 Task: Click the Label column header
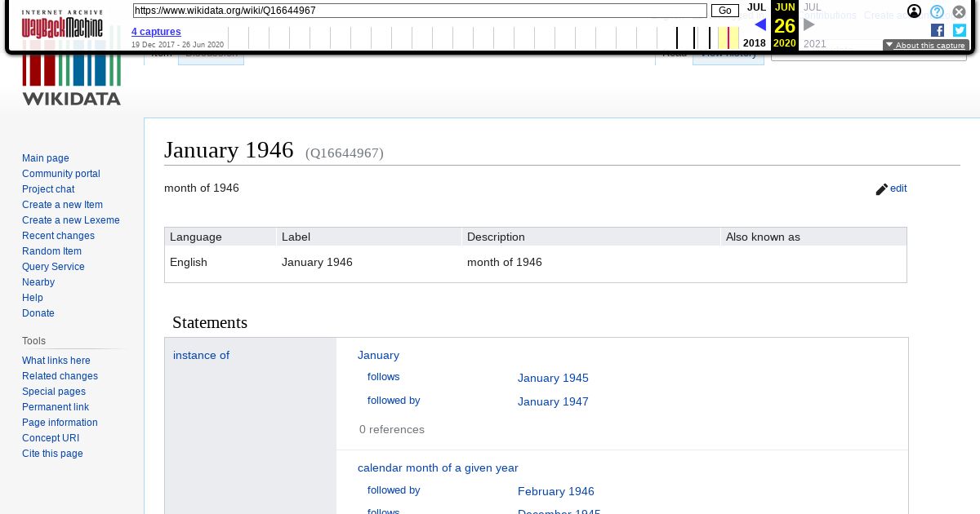(369, 237)
